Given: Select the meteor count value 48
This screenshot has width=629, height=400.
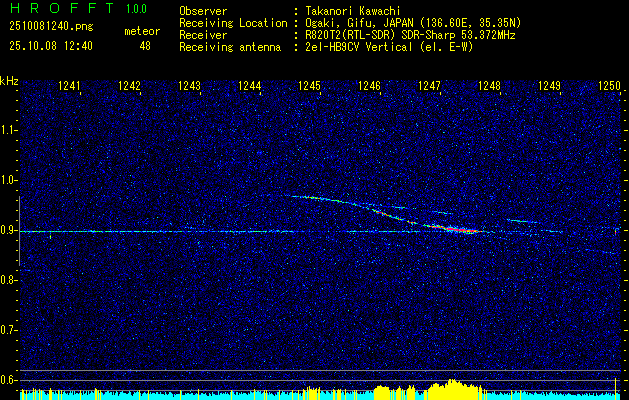Looking at the screenshot, I should click(x=145, y=46).
